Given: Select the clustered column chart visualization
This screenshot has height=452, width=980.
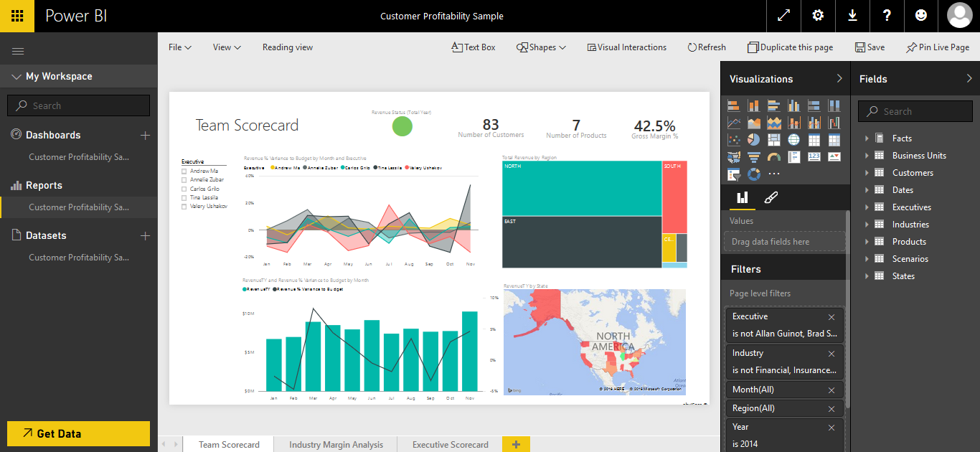Looking at the screenshot, I should click(x=793, y=105).
